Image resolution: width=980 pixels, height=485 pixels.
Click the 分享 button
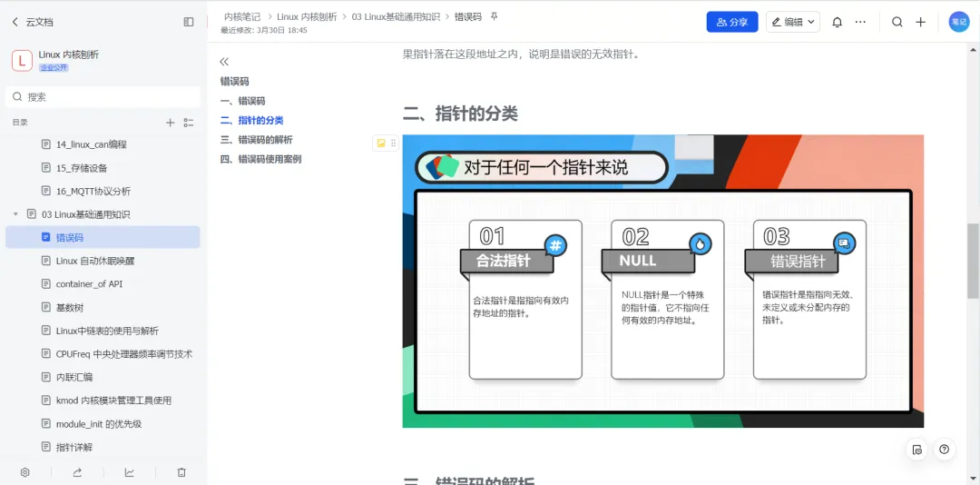pos(732,22)
